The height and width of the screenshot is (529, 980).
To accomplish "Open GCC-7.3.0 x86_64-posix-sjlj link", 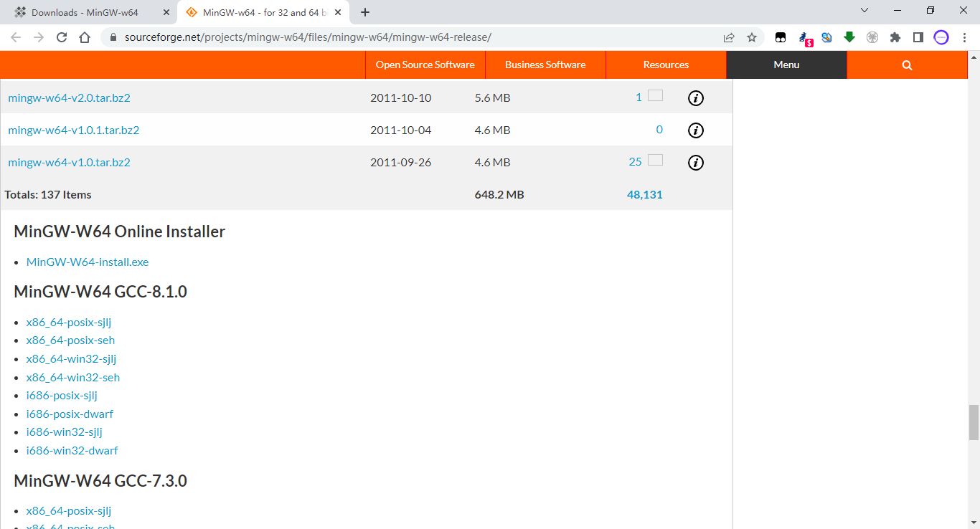I will tap(69, 510).
